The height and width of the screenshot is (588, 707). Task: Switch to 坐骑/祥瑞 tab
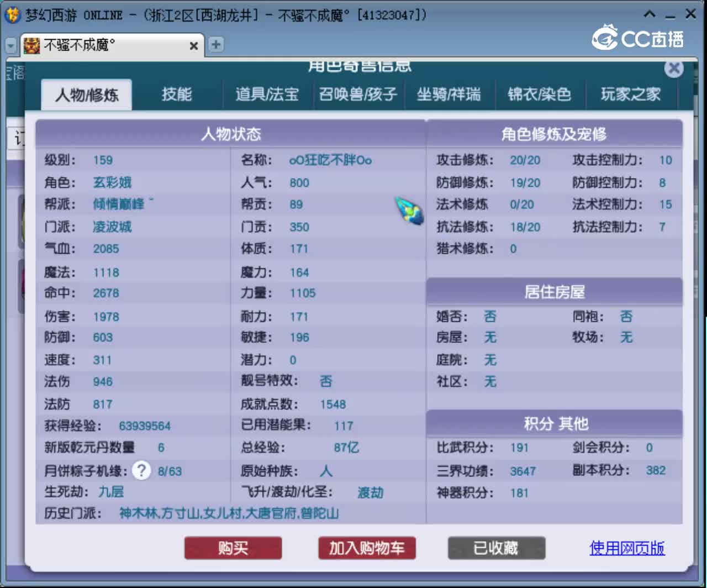(449, 94)
